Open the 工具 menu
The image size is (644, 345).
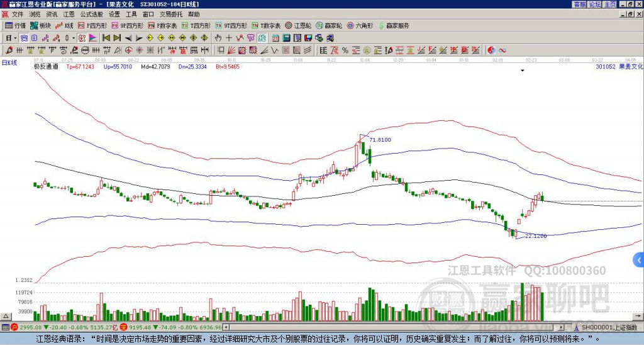tap(131, 14)
